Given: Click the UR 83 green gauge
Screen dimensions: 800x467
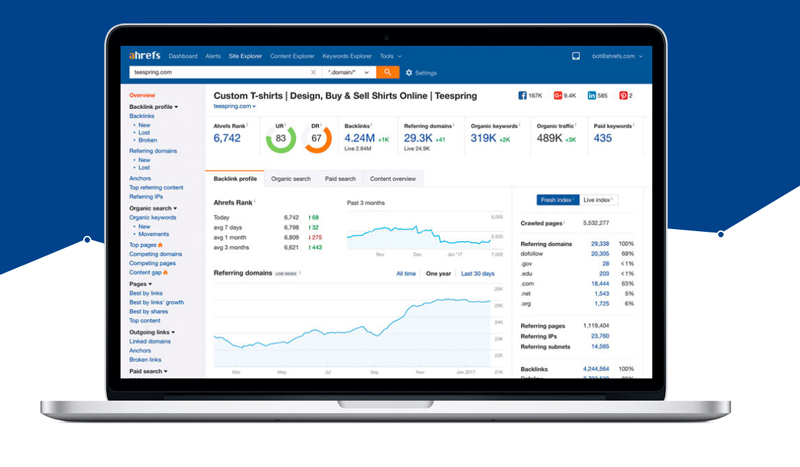Looking at the screenshot, I should 281,138.
